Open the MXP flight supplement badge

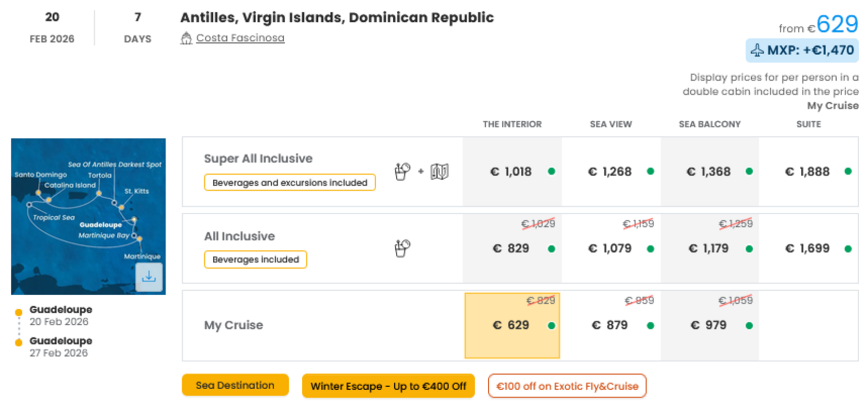[802, 51]
